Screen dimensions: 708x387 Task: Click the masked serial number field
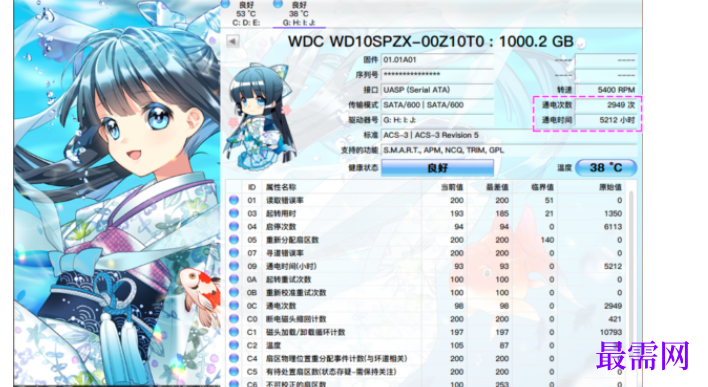pyautogui.click(x=438, y=75)
